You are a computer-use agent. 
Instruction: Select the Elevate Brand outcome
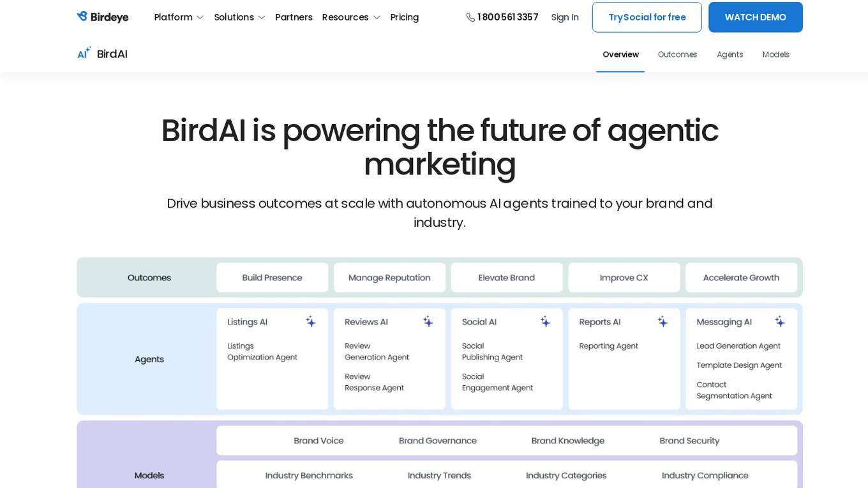(x=507, y=278)
